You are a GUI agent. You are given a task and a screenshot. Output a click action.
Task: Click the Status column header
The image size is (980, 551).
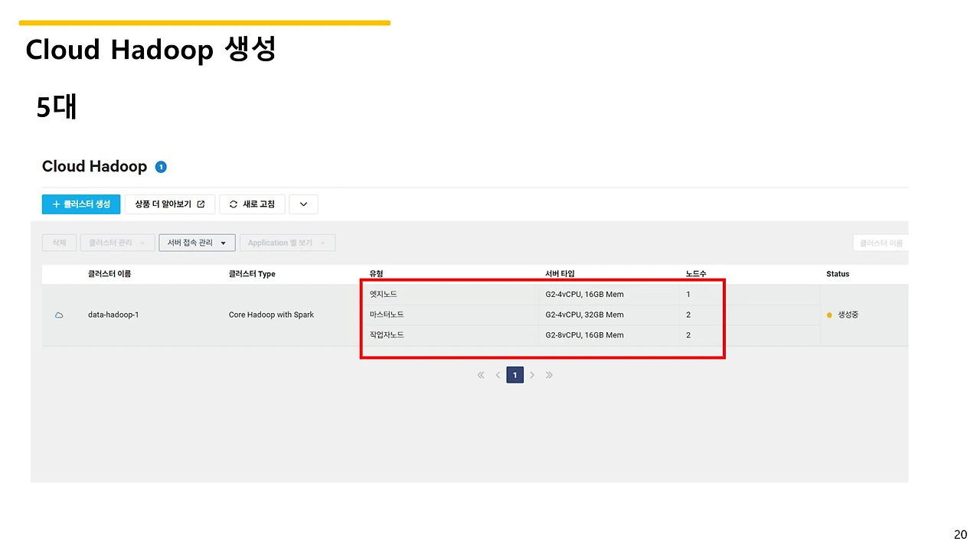tap(838, 274)
